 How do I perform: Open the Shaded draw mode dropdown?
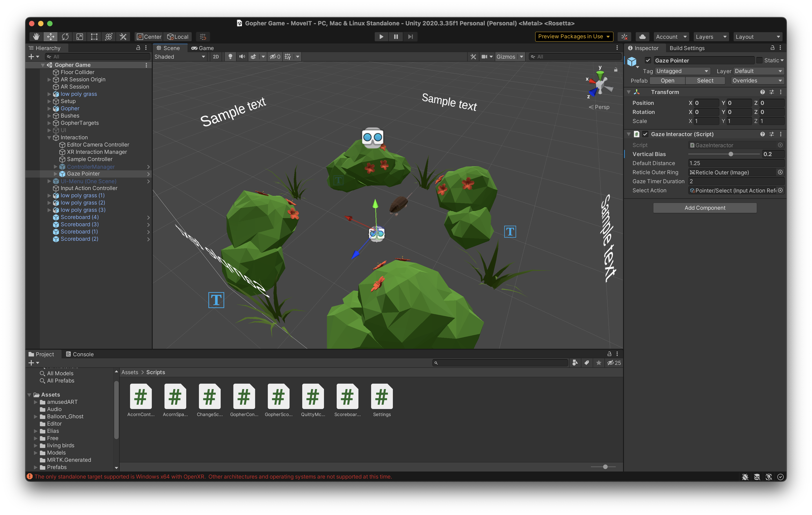[180, 57]
